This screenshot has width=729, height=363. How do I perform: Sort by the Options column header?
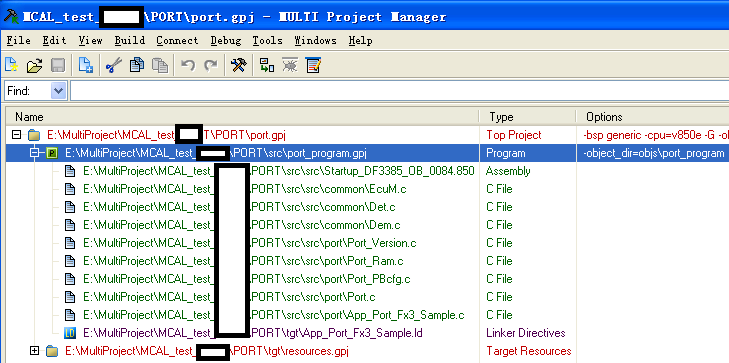pos(652,117)
